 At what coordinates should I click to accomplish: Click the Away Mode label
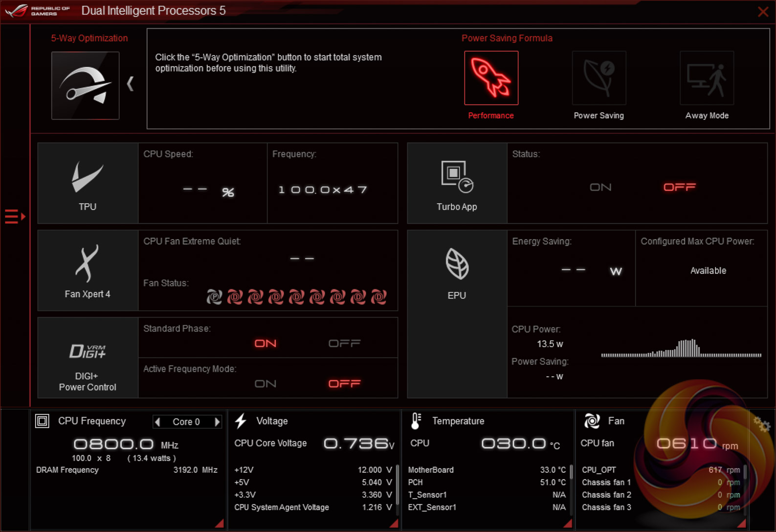[707, 116]
